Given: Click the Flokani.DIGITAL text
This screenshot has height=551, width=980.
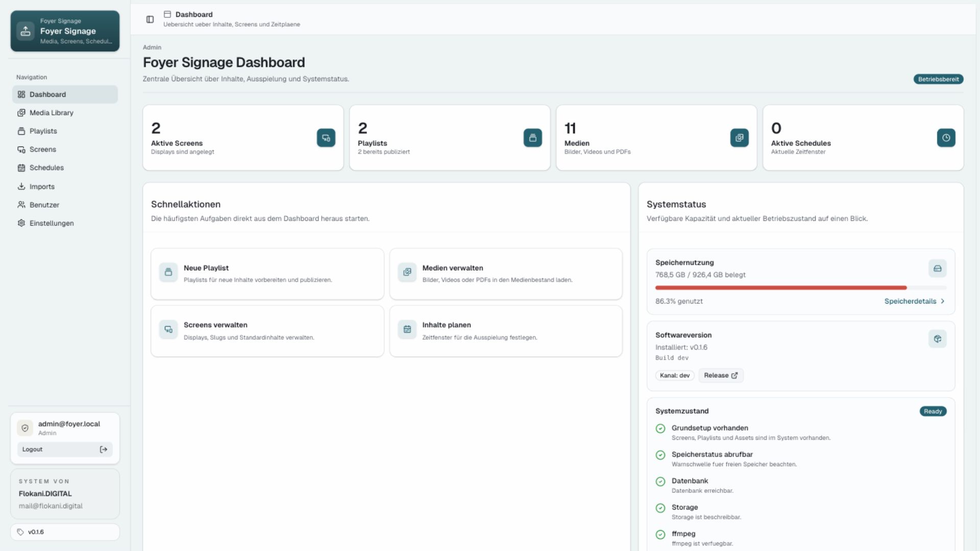Looking at the screenshot, I should click(45, 494).
